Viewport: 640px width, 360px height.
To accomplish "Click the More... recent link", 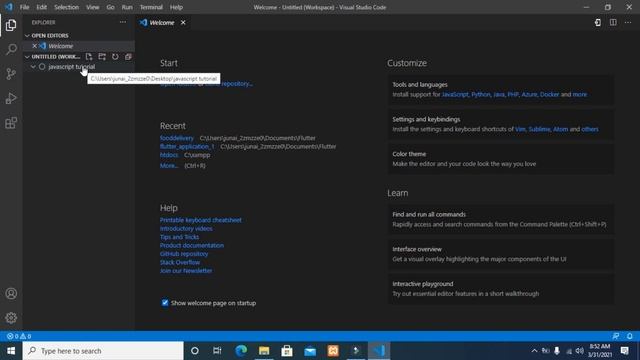I will 169,166.
